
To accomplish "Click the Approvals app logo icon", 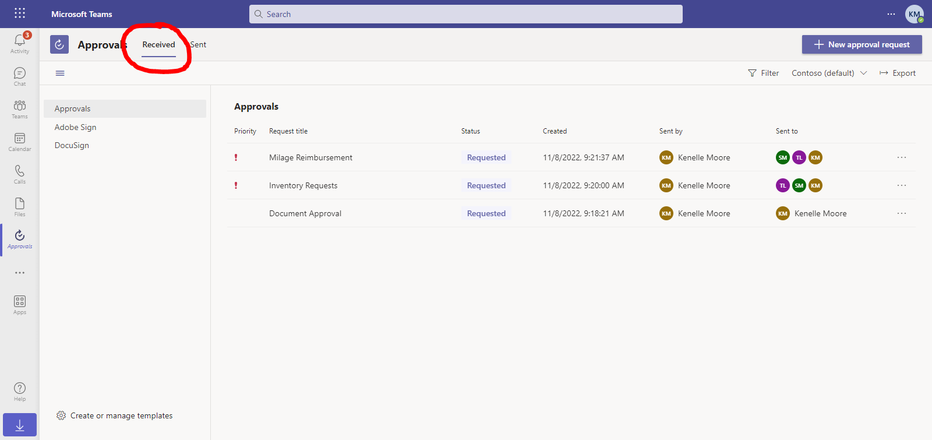I will [59, 45].
